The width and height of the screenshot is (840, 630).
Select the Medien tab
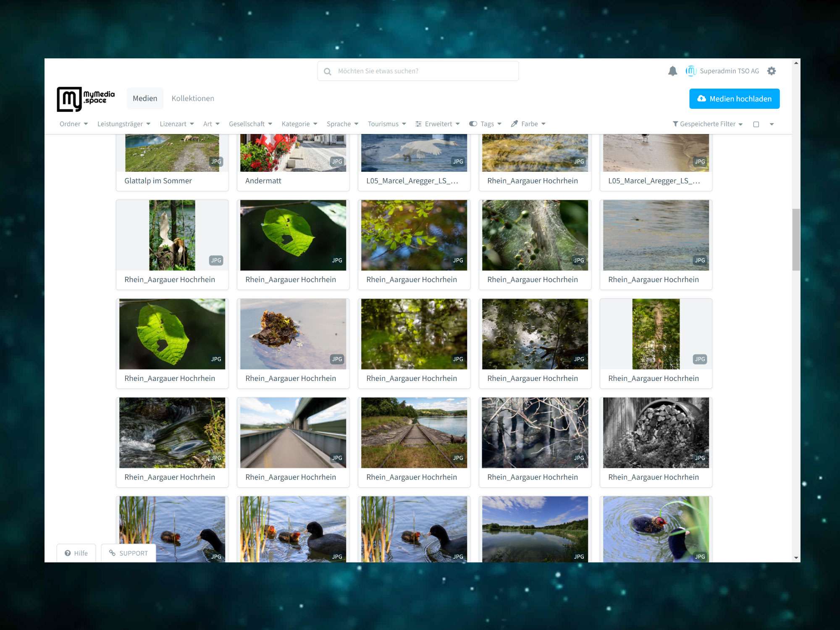coord(145,98)
